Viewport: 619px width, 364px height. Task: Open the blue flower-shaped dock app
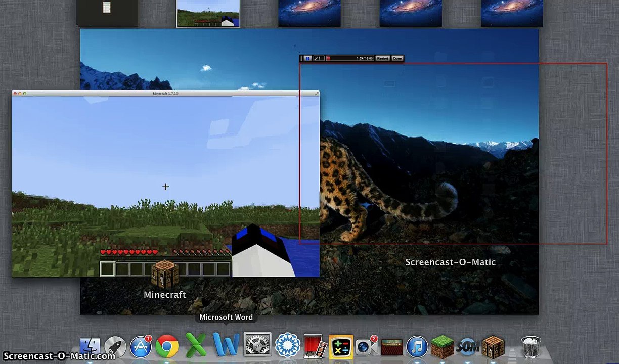tap(288, 345)
